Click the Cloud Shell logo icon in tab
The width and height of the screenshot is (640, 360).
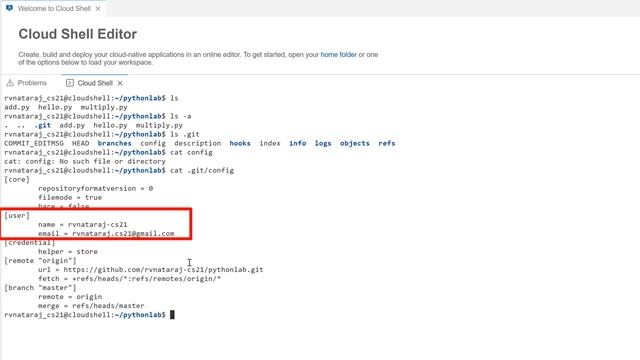click(x=9, y=8)
